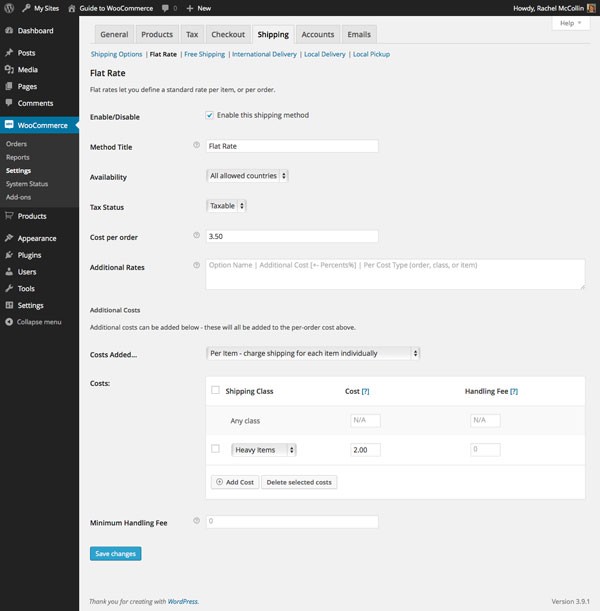Click Rachel McCollin's avatar thumbnail
The image size is (600, 611).
tap(591, 8)
